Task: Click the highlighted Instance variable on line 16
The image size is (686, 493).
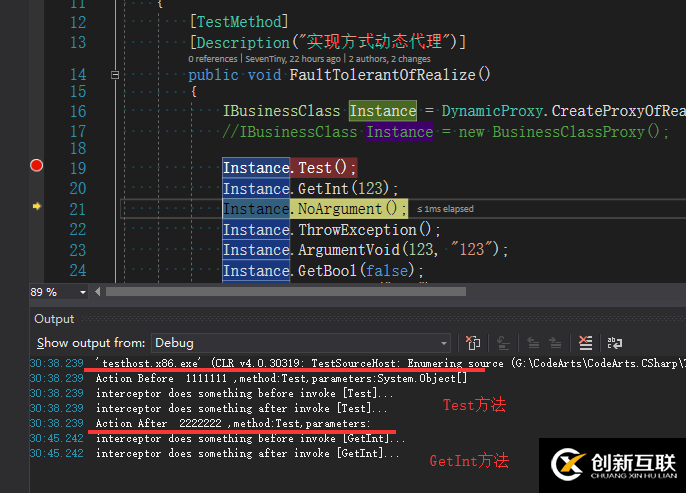Action: pos(383,111)
